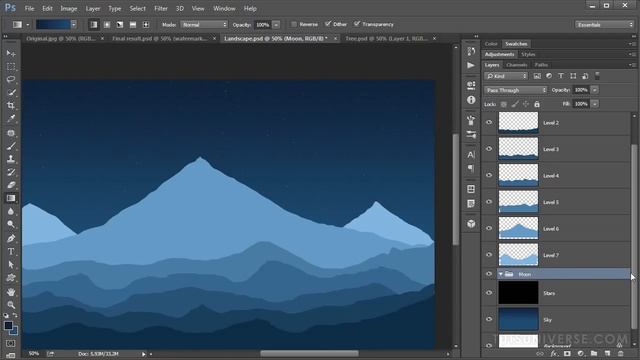Viewport: 640px width, 360px height.
Task: Click the foreground color swatch
Action: [8, 325]
